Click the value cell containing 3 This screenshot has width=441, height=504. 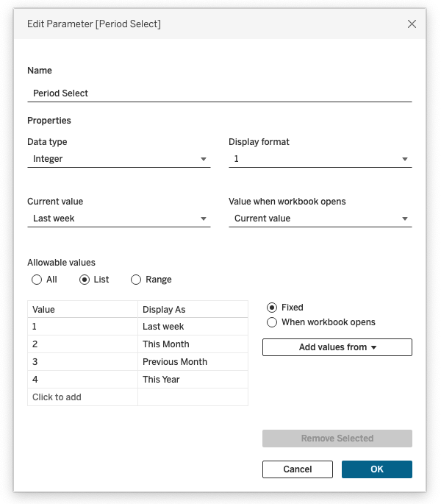click(82, 362)
